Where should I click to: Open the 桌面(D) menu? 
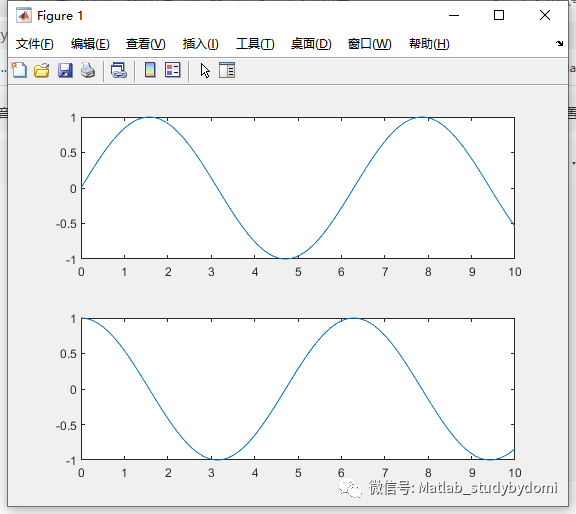[x=311, y=44]
